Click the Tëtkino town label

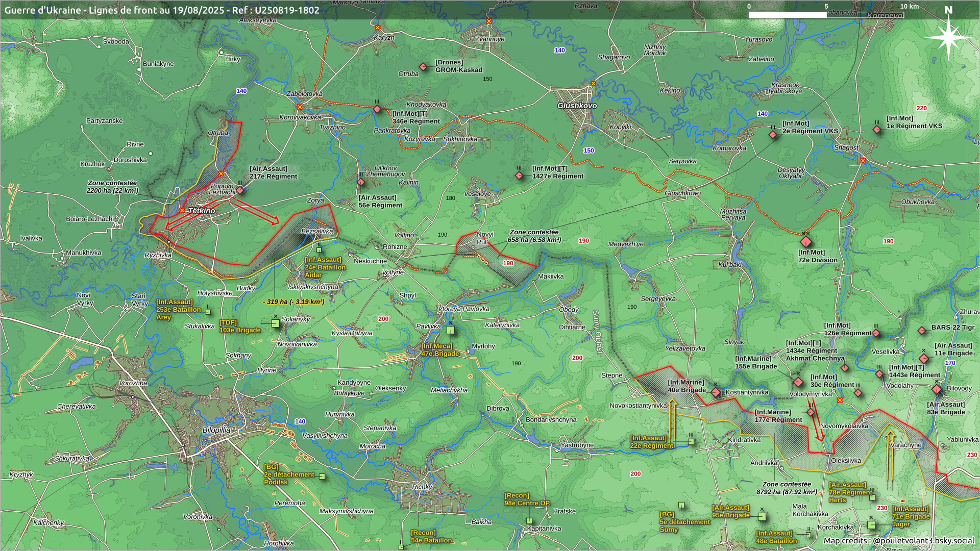202,210
